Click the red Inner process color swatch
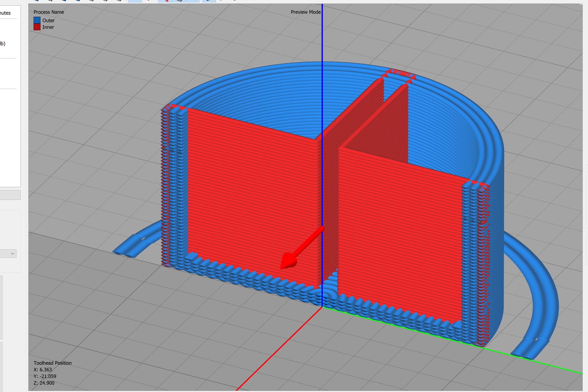The height and width of the screenshot is (392, 588). (x=37, y=27)
